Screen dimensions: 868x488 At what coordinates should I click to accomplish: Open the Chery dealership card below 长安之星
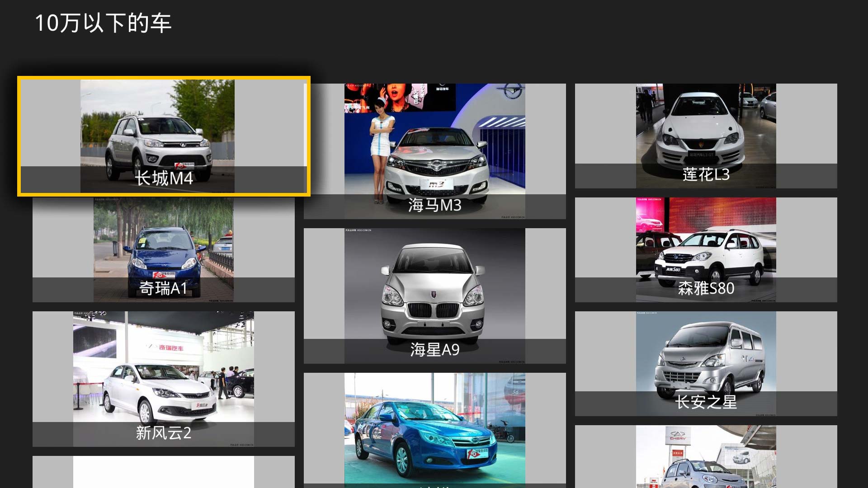pos(706,456)
